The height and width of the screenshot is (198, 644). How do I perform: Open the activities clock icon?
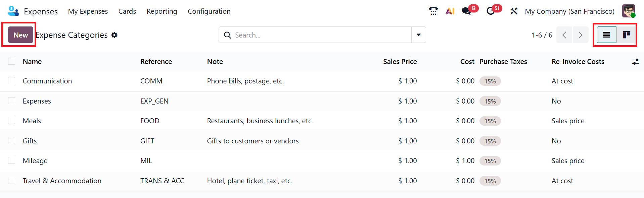[x=491, y=11]
